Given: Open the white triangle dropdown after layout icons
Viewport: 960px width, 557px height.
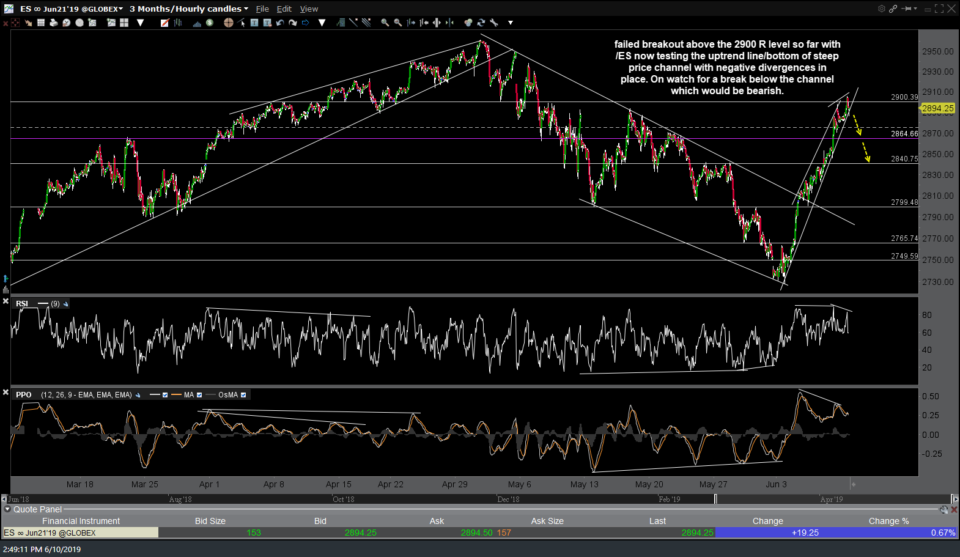Looking at the screenshot, I should click(140, 23).
